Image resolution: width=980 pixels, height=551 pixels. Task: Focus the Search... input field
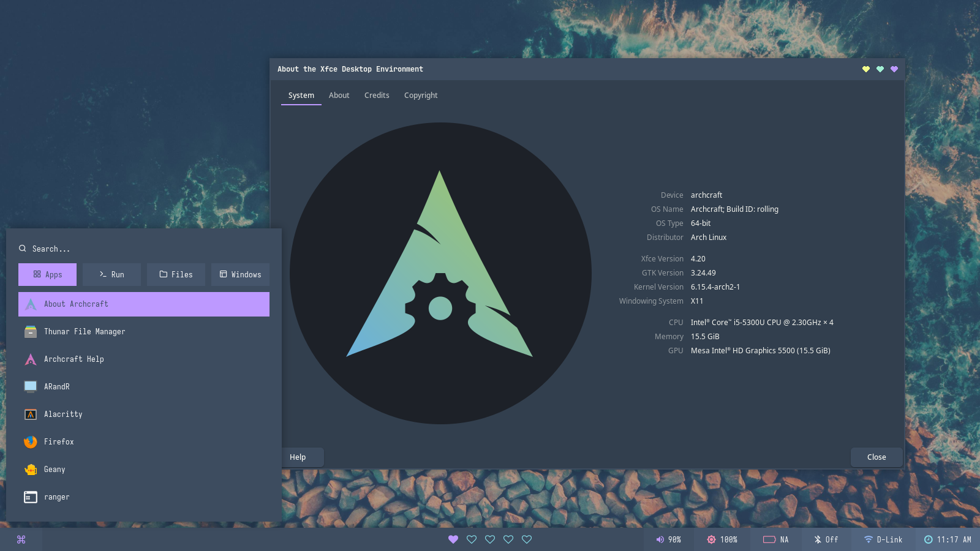point(144,249)
